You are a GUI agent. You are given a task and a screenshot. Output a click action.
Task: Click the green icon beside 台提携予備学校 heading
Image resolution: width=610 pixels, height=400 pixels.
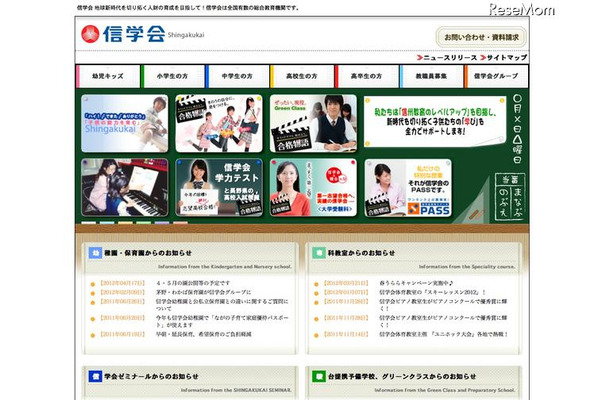(319, 376)
